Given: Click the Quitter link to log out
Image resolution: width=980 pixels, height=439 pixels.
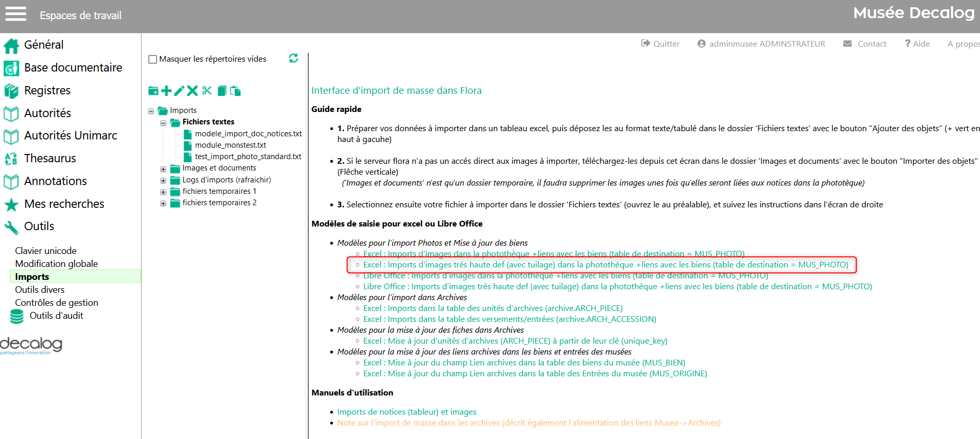Looking at the screenshot, I should pos(660,44).
